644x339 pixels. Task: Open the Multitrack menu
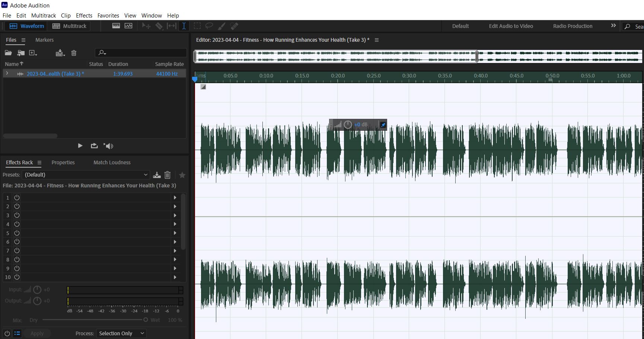44,15
